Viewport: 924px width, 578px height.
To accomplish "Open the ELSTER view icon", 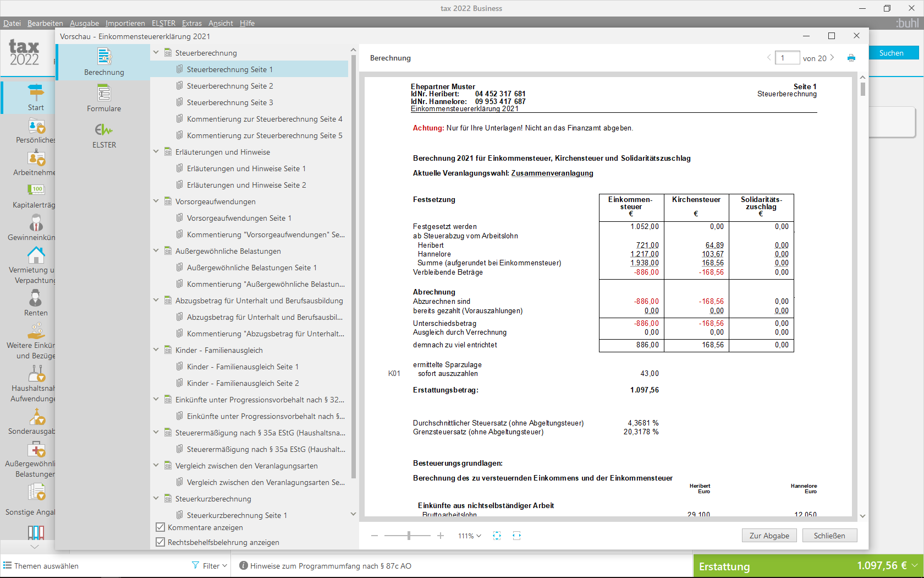I will (x=104, y=129).
